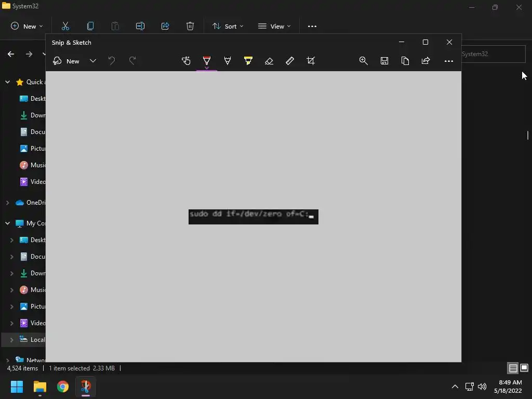This screenshot has height=399, width=532.
Task: Go back in File Explorer
Action: 11,54
